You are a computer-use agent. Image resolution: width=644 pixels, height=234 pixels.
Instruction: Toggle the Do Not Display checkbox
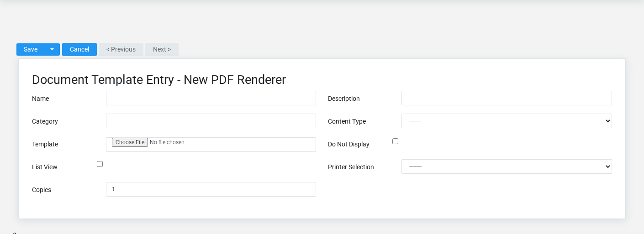395,141
